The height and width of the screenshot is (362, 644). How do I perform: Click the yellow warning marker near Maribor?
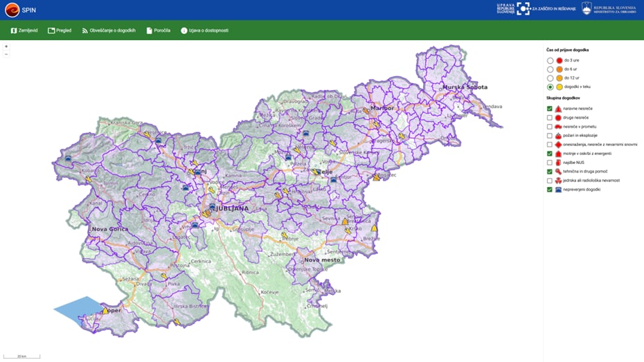click(x=366, y=110)
